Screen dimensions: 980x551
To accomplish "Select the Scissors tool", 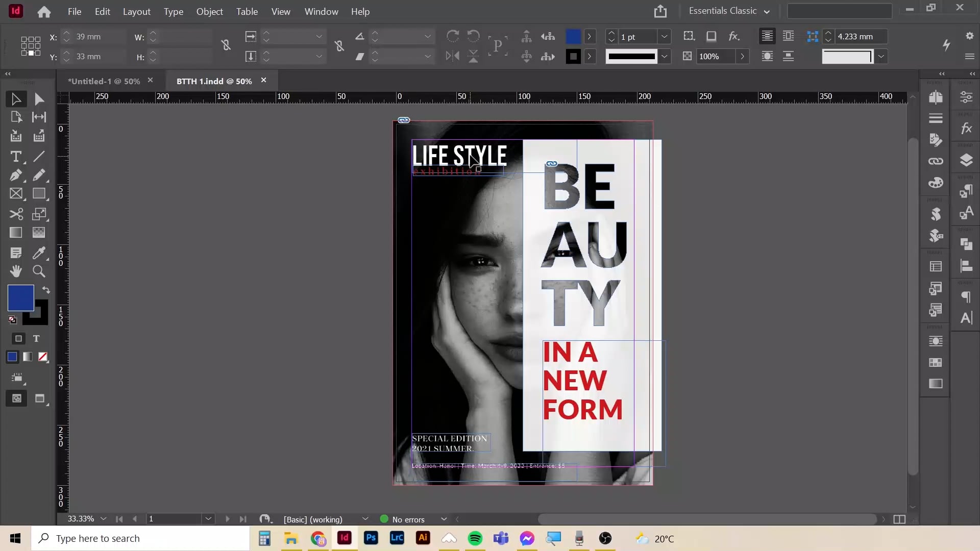I will (16, 214).
